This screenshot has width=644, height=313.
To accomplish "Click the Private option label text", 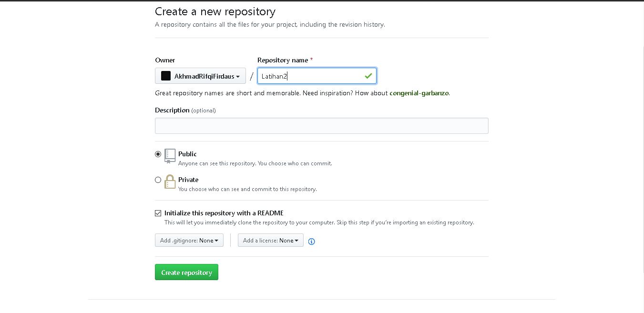I will click(188, 180).
